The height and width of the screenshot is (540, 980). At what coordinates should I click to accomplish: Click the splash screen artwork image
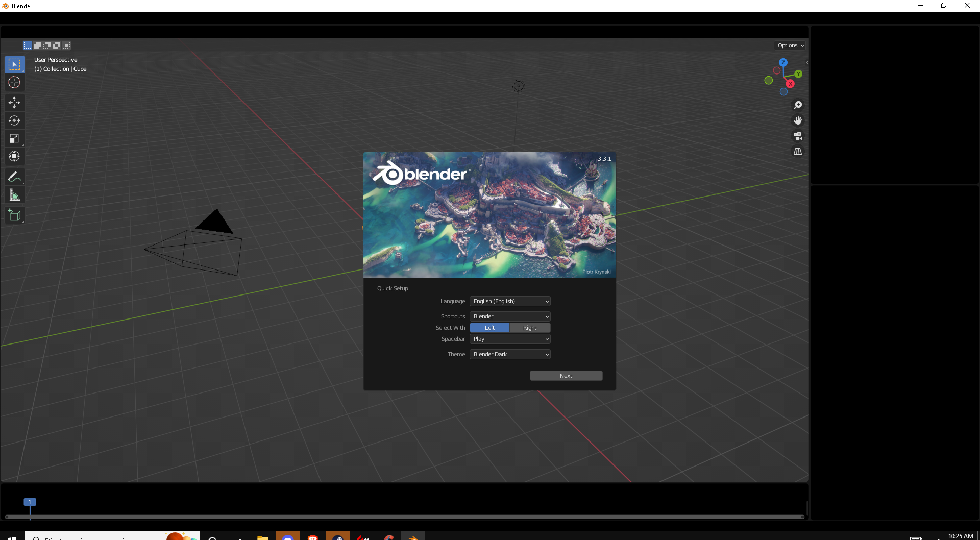coord(489,215)
